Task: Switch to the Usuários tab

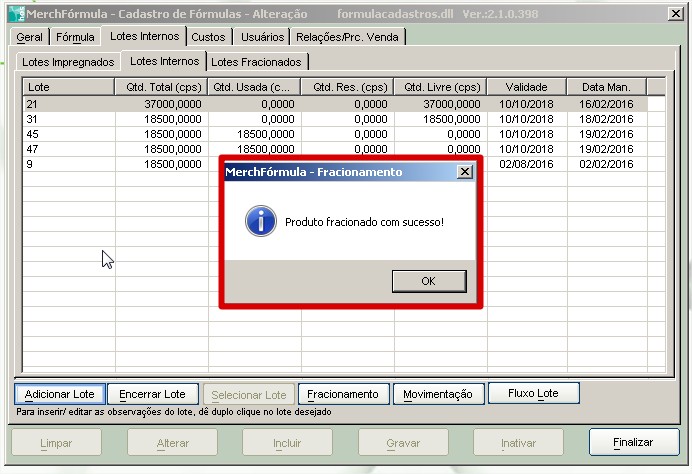Action: point(260,37)
